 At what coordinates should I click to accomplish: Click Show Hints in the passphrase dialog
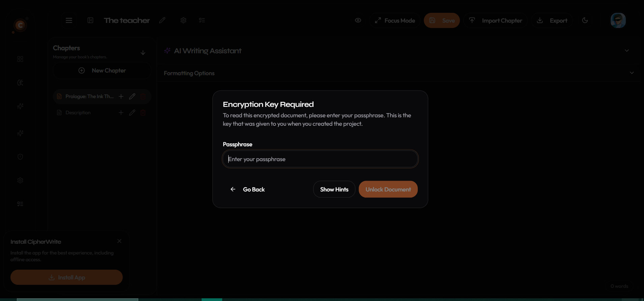click(334, 189)
